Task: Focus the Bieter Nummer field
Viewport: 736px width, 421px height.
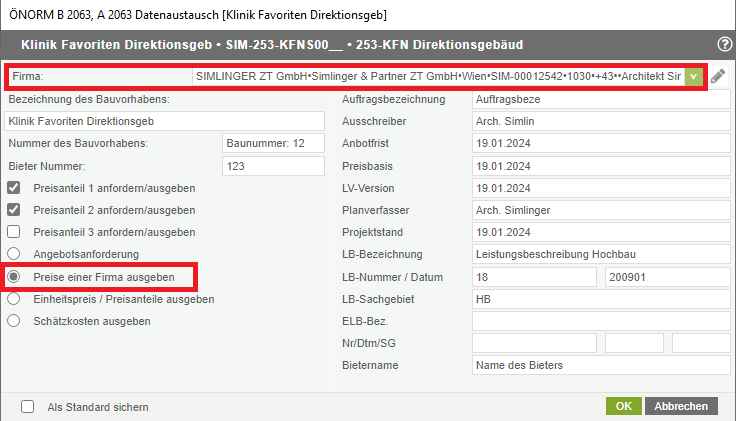Action: pyautogui.click(x=274, y=166)
